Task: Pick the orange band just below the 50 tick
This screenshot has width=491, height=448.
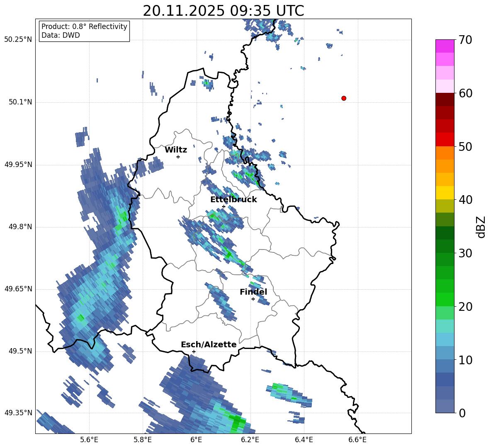Action: pos(445,153)
